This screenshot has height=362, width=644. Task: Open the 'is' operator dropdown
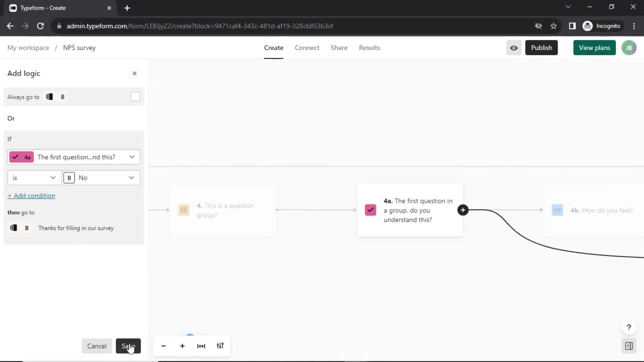[35, 178]
